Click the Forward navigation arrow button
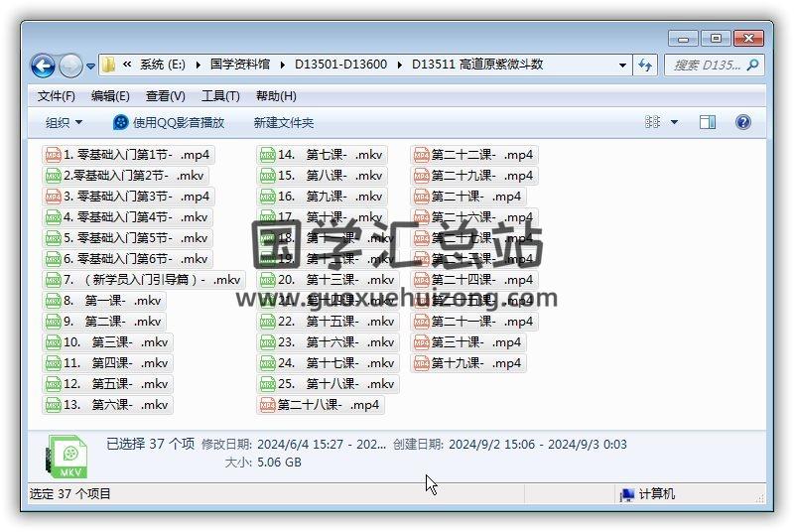Screen dimensions: 794x532 pyautogui.click(x=70, y=66)
